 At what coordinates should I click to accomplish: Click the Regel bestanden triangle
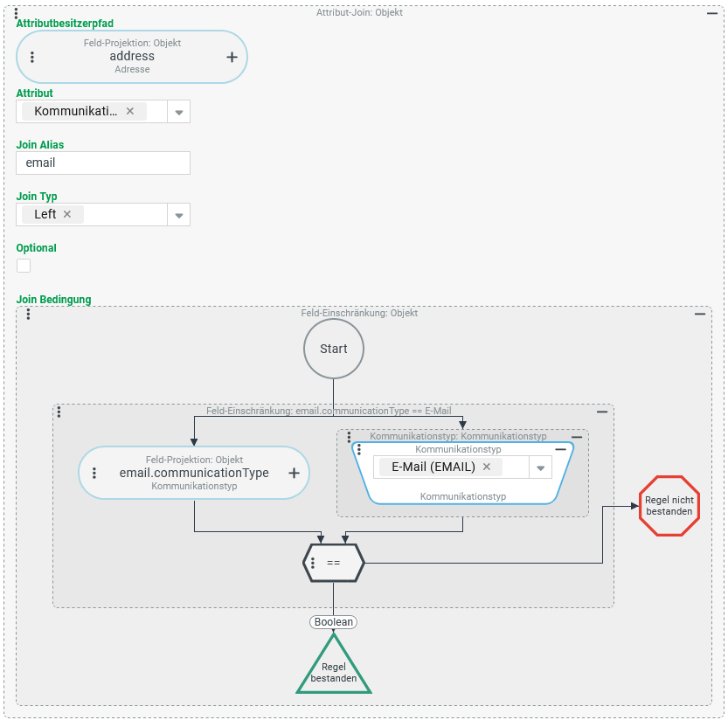point(334,669)
